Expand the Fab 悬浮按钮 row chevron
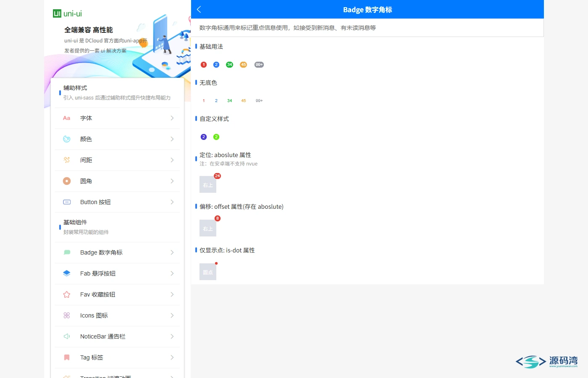The image size is (588, 378). pos(172,273)
